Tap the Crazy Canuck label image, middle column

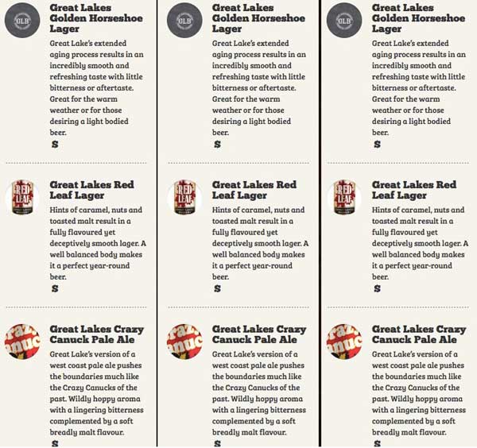coord(185,341)
